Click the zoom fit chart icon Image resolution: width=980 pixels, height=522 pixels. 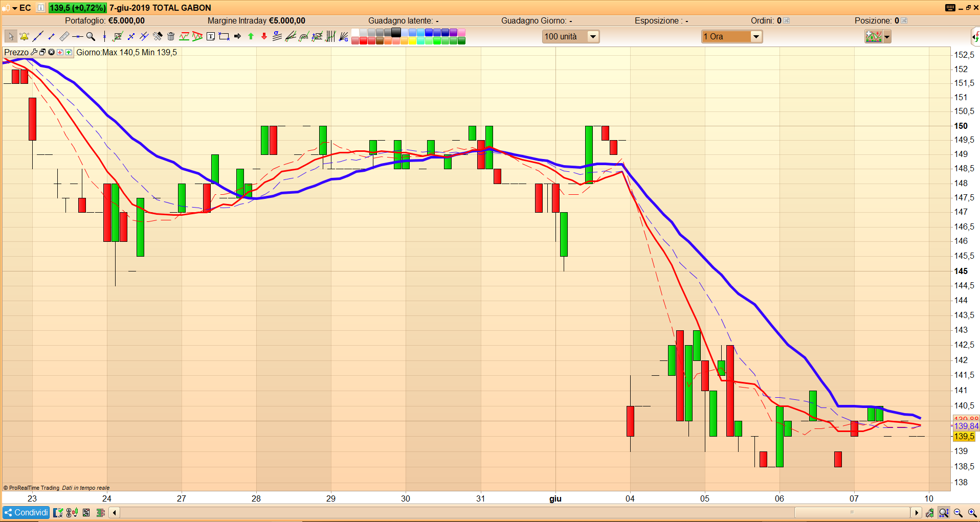coord(944,513)
